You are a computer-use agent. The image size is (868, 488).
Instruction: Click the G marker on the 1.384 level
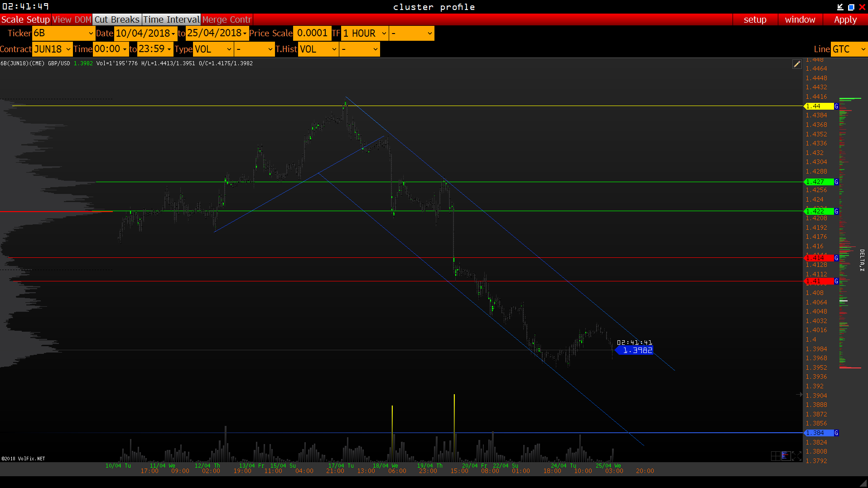point(836,433)
